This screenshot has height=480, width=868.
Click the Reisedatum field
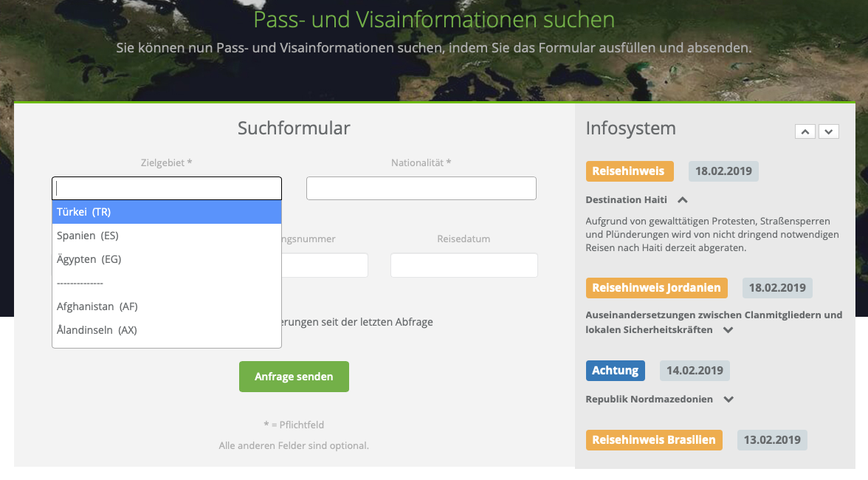coord(464,265)
